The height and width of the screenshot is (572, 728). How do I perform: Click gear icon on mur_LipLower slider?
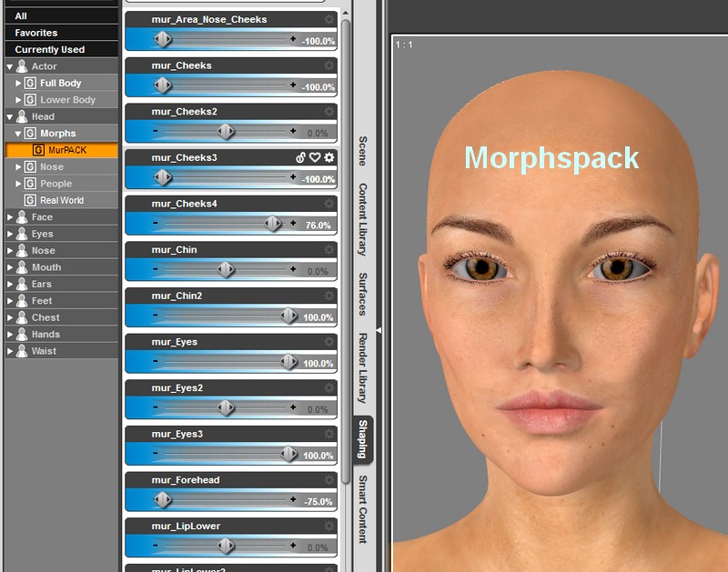(329, 526)
